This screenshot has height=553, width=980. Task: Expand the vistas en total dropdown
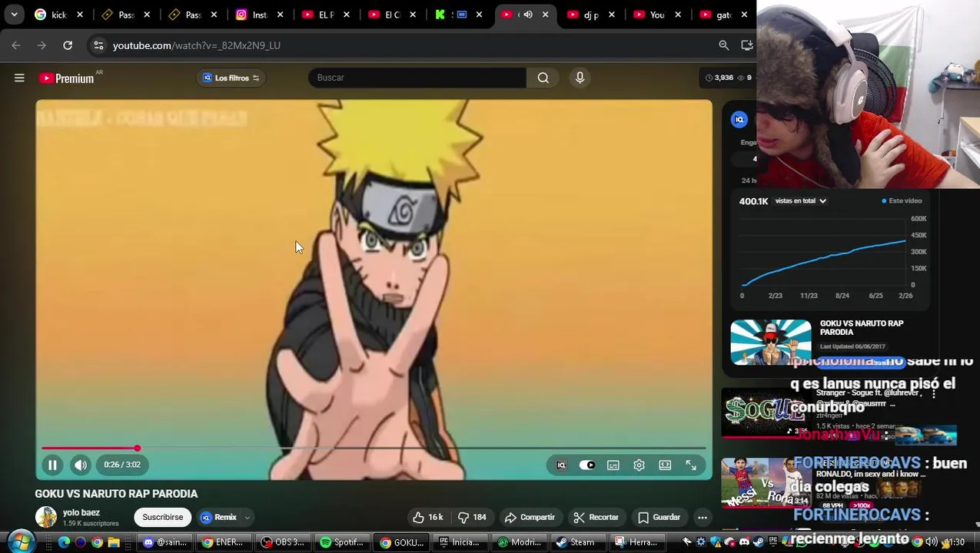[x=800, y=201]
